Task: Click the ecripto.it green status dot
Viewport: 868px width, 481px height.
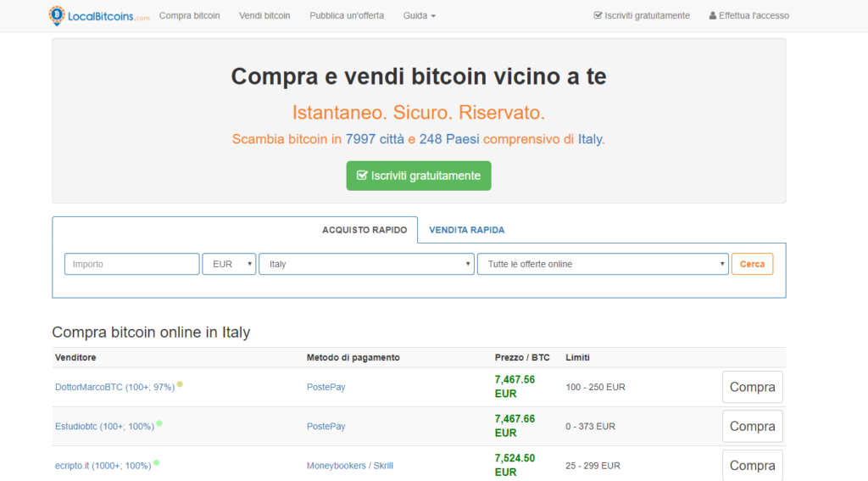Action: click(x=157, y=462)
